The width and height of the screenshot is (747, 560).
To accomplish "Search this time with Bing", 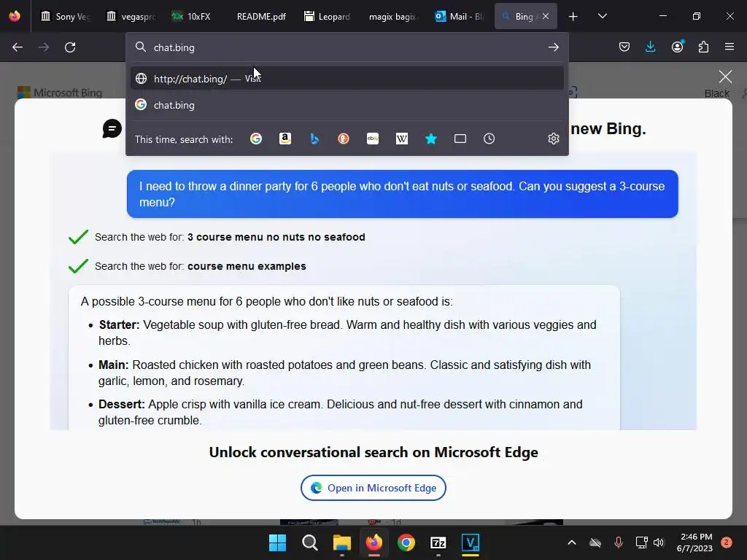I will coord(314,139).
